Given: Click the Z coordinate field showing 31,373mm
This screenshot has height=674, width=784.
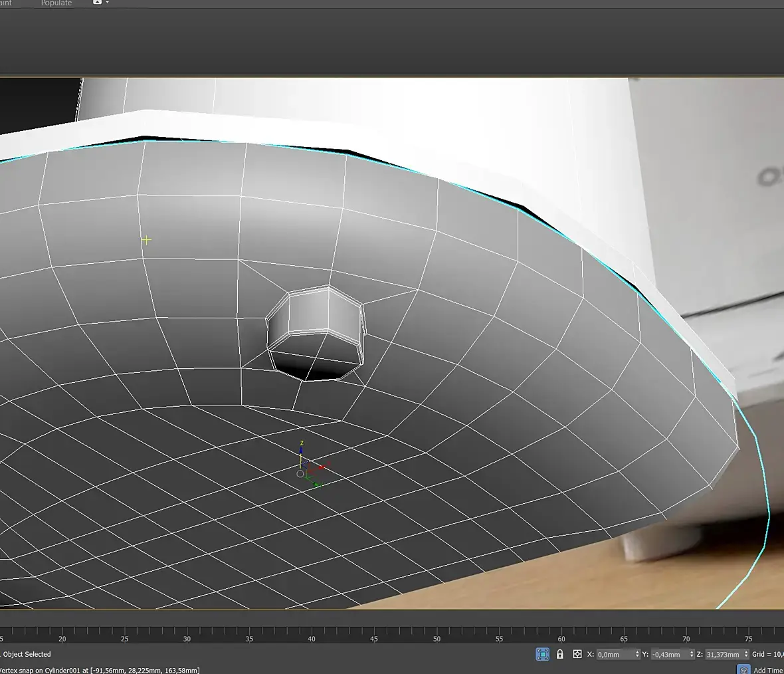Looking at the screenshot, I should click(723, 655).
